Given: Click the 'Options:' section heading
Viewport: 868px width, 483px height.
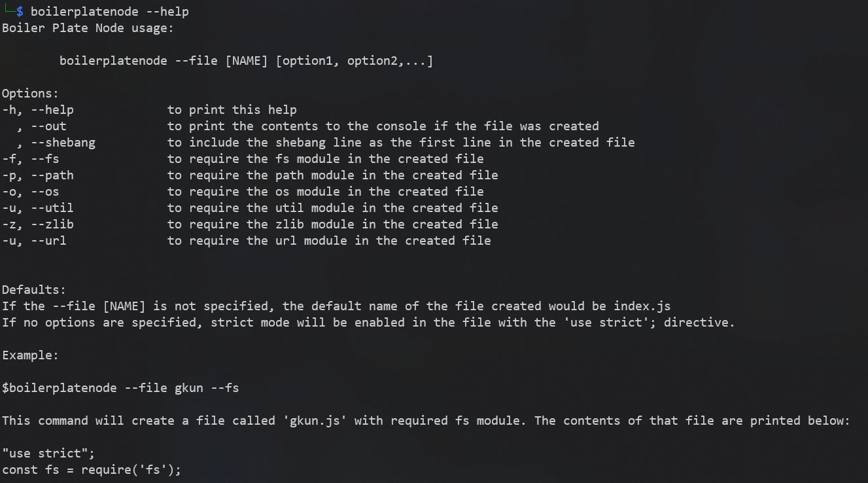Looking at the screenshot, I should pos(30,94).
